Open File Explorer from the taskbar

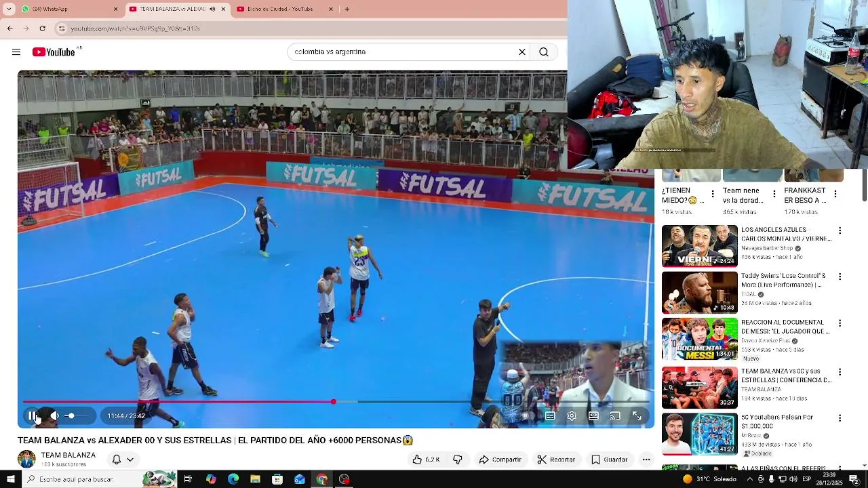pos(255,479)
